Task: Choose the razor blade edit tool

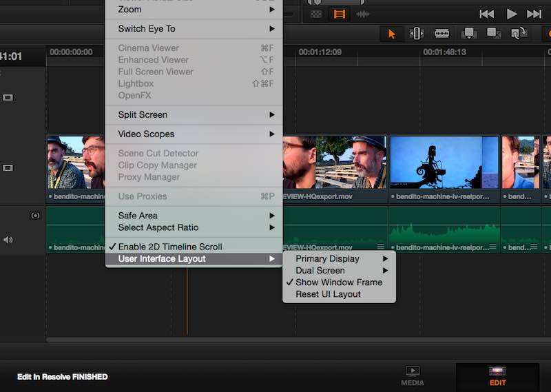Action: [441, 33]
